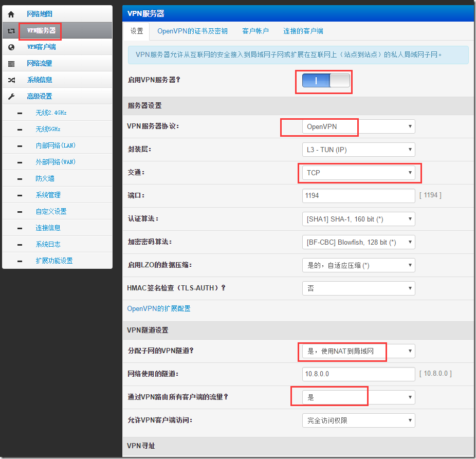
Task: Click the 网络使用的隧道 input field
Action: [358, 374]
